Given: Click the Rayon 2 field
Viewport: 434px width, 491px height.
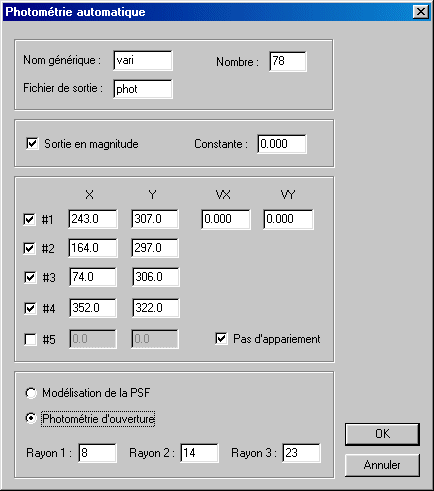Looking at the screenshot, I should coord(199,453).
